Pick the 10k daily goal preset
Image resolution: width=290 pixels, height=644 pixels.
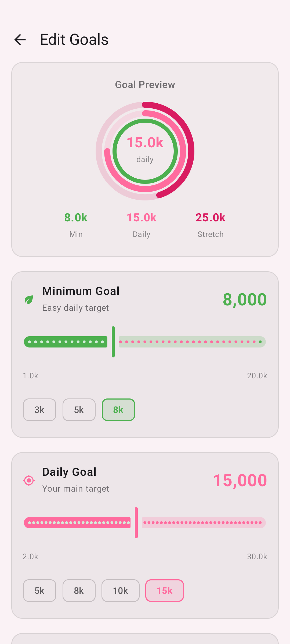[120, 591]
